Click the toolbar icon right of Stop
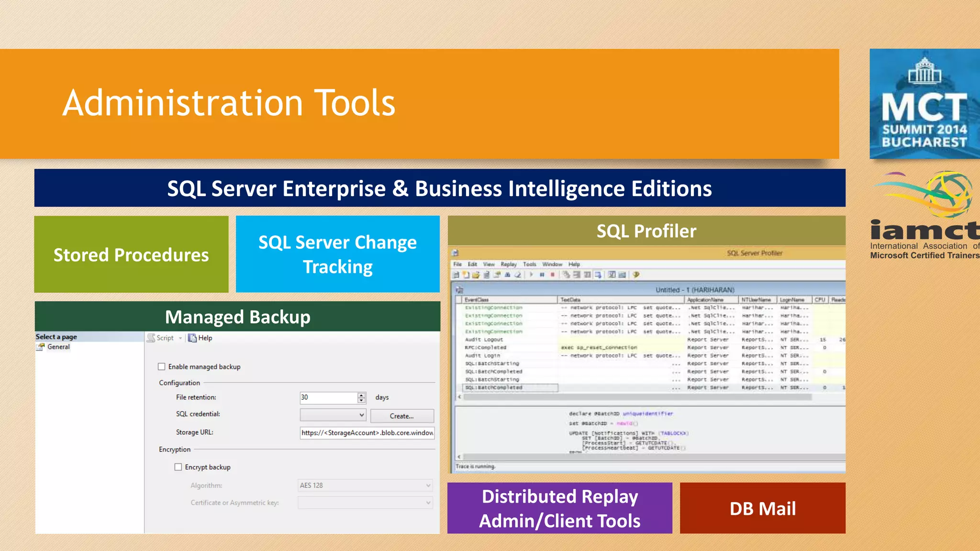Screen dimensions: 980x551 pyautogui.click(x=566, y=275)
